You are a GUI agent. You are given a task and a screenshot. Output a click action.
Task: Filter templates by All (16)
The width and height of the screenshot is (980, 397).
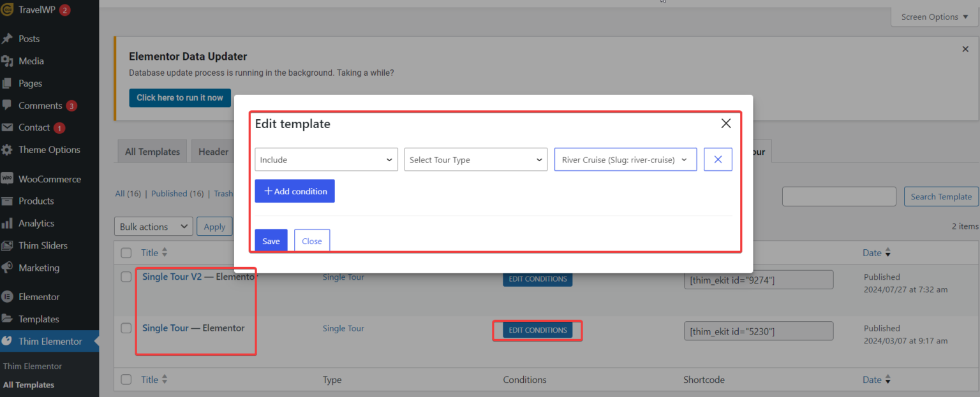[128, 194]
